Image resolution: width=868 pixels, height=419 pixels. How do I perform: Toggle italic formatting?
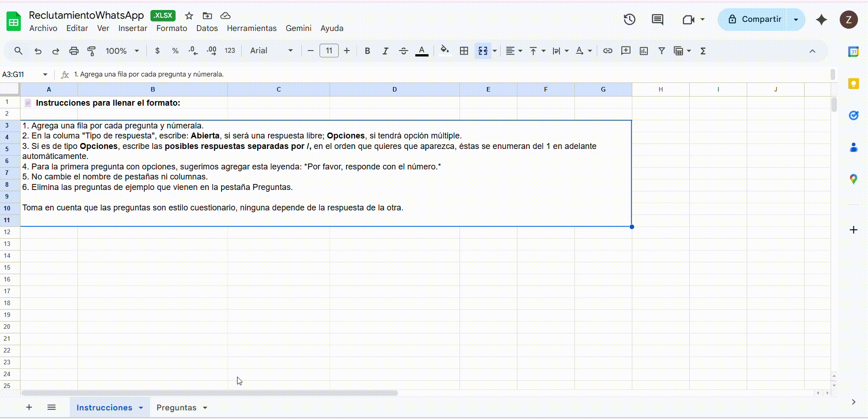[385, 51]
